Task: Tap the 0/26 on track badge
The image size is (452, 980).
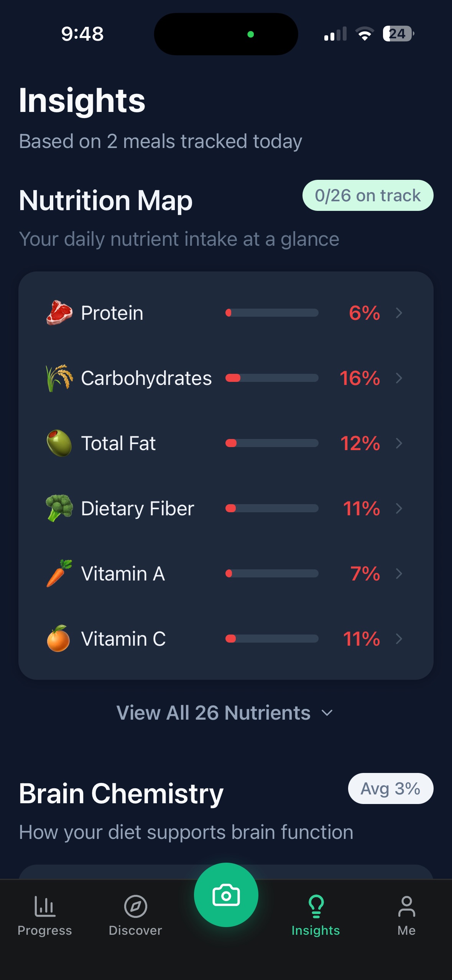Action: (368, 196)
